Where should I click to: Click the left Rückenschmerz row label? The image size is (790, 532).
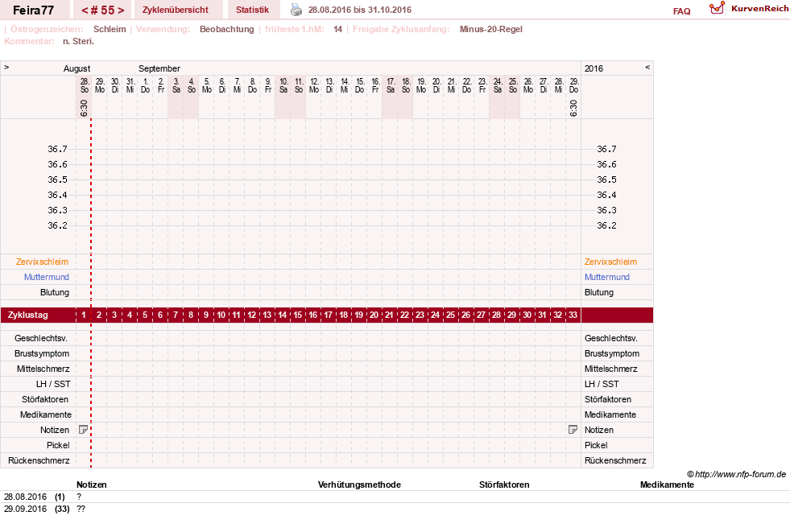click(39, 460)
